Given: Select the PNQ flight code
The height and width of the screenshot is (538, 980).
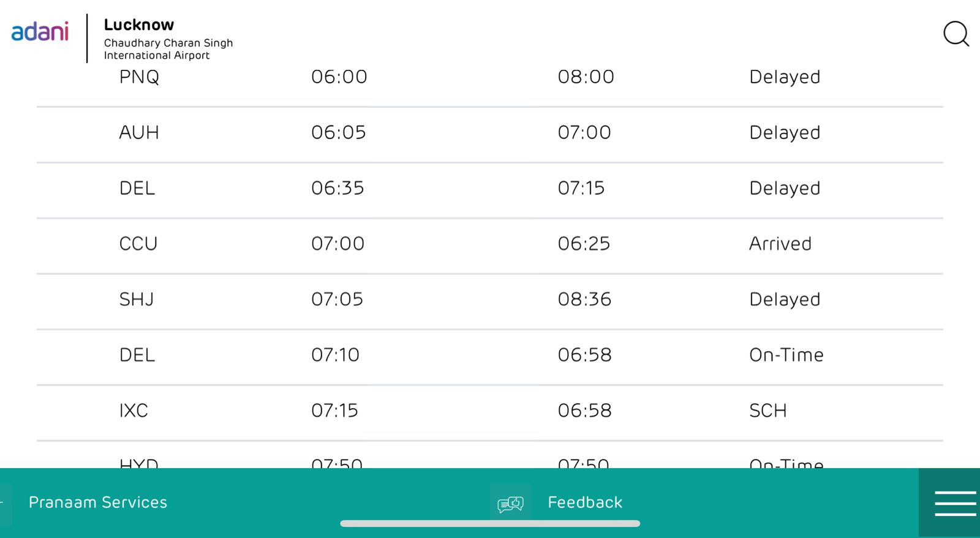Looking at the screenshot, I should coord(139,77).
